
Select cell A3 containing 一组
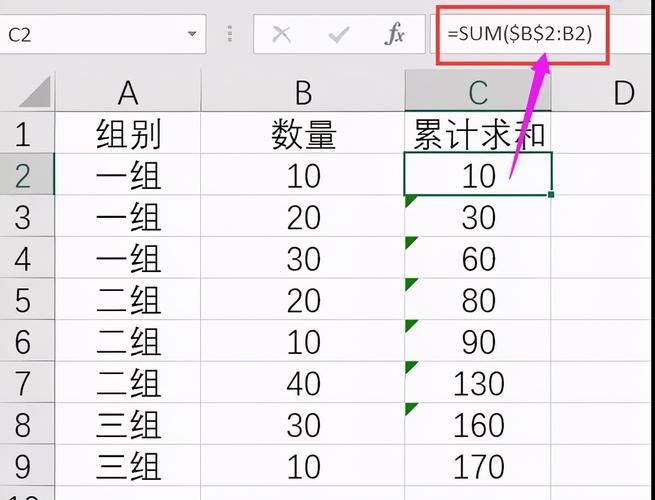click(x=128, y=216)
